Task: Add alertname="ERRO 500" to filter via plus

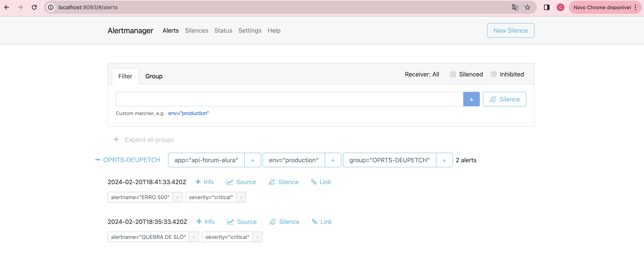Action: (177, 197)
